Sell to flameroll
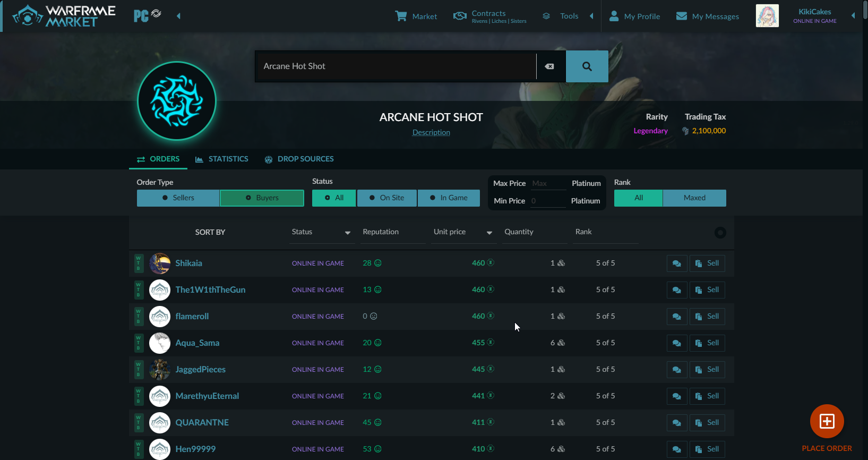Image resolution: width=868 pixels, height=460 pixels. (x=707, y=317)
